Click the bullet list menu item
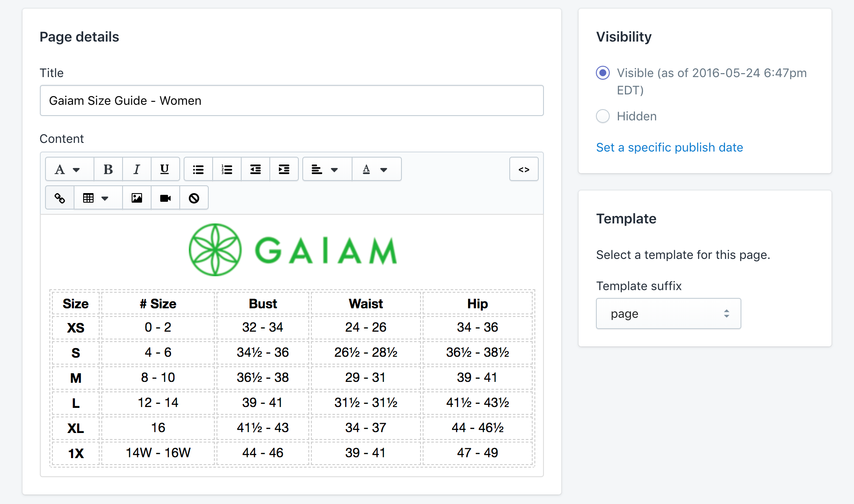 pos(198,169)
